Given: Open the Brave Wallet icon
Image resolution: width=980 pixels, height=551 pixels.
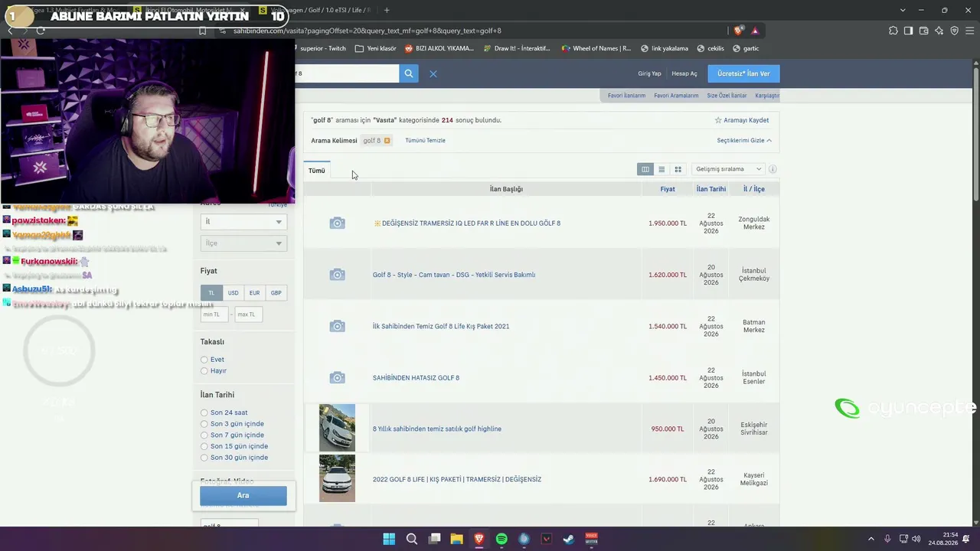Looking at the screenshot, I should click(923, 31).
